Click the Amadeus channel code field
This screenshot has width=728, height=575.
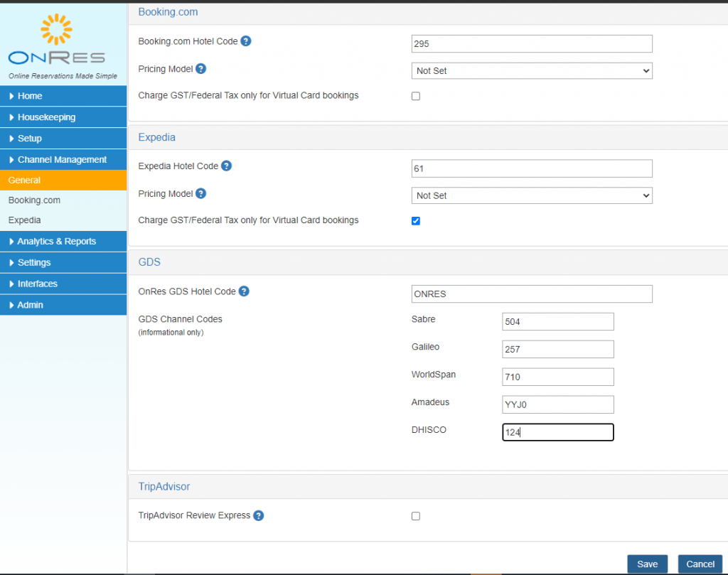click(557, 404)
